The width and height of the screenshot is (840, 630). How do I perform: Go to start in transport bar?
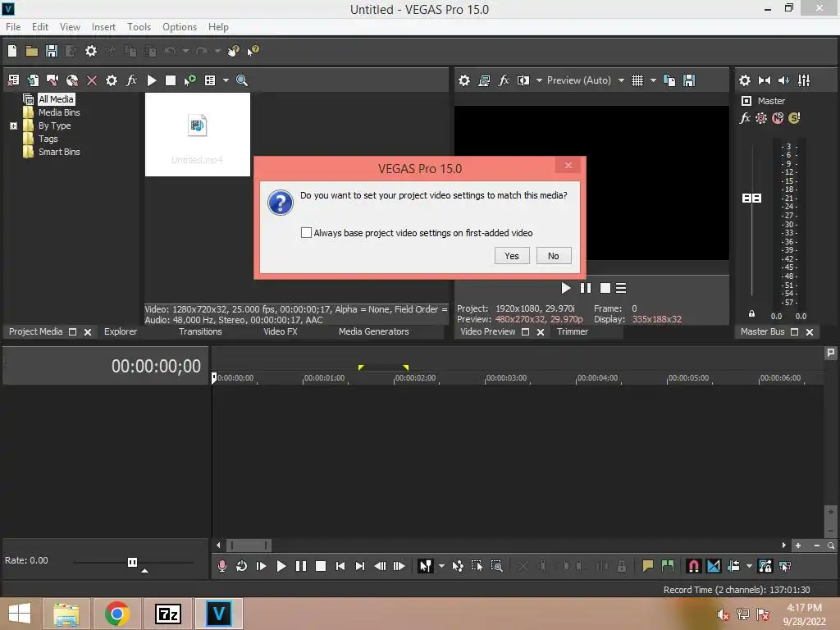[x=340, y=566]
